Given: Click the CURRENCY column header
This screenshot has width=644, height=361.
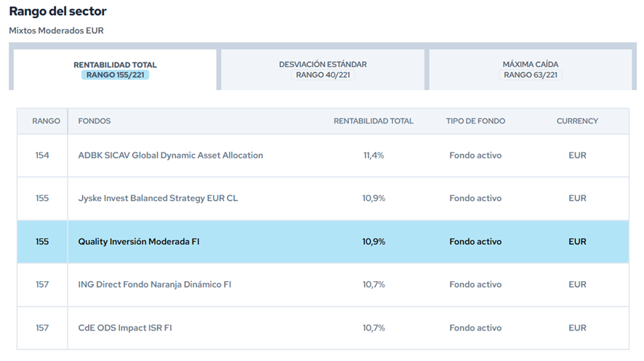Looking at the screenshot, I should (x=577, y=121).
